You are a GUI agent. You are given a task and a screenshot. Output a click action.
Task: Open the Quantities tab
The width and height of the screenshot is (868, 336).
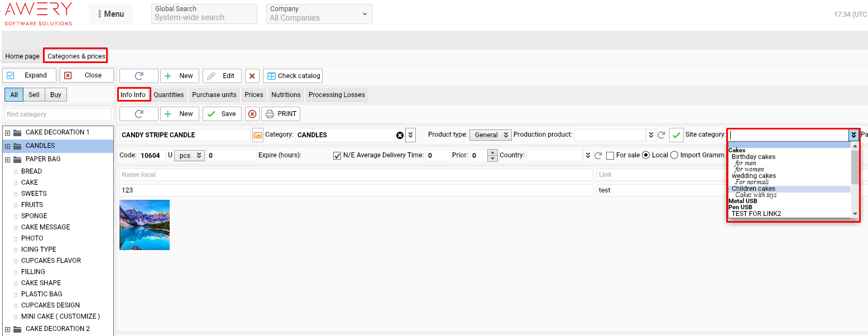coord(169,95)
